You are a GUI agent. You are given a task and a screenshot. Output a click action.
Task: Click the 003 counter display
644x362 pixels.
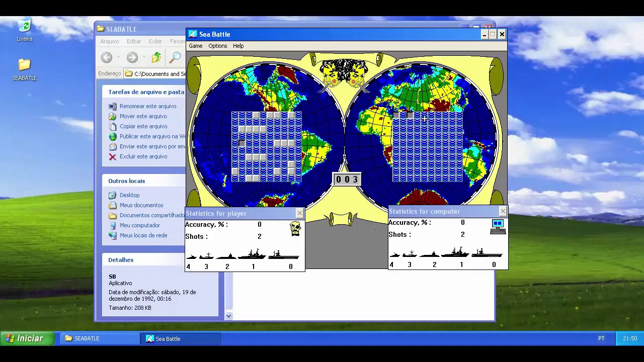pos(347,179)
